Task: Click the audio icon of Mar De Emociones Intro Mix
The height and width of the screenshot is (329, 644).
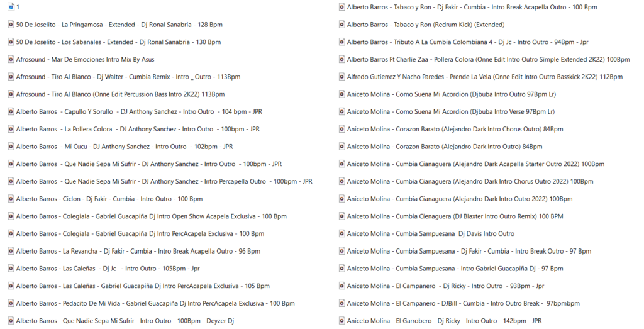Action: pos(11,60)
